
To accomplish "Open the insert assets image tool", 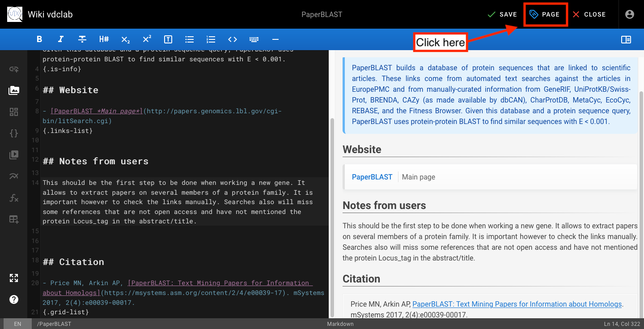I will pos(14,90).
